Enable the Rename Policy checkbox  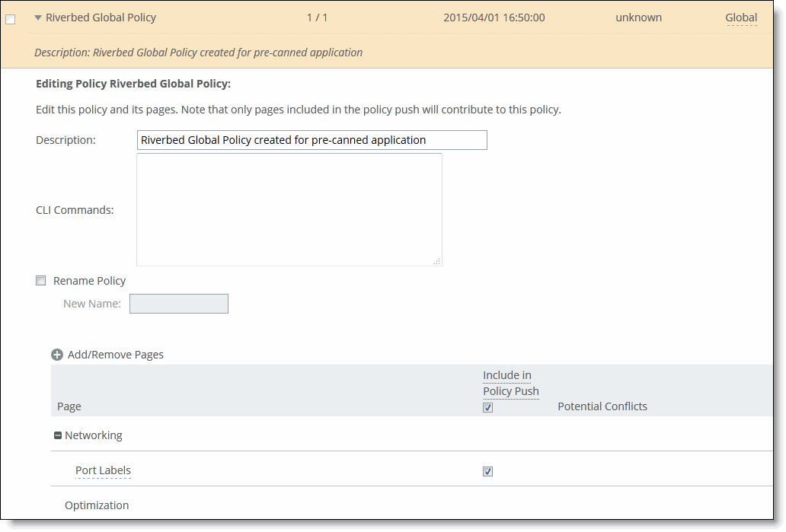tap(41, 281)
